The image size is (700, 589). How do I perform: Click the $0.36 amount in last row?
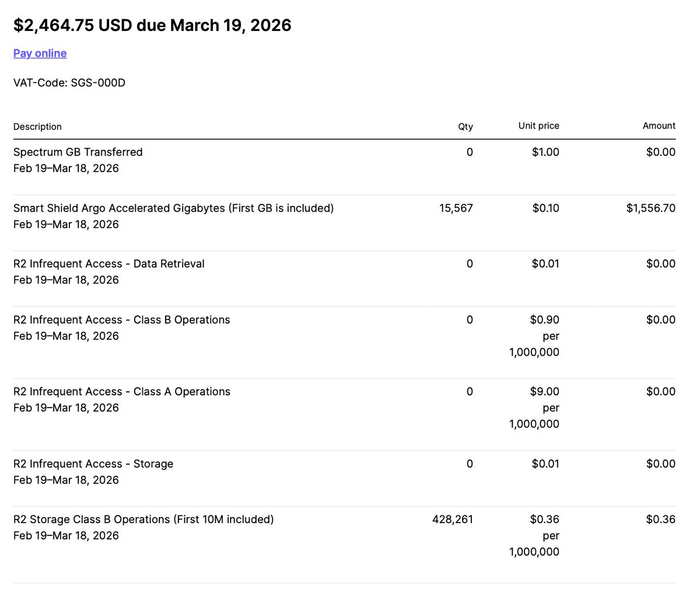[x=660, y=519]
